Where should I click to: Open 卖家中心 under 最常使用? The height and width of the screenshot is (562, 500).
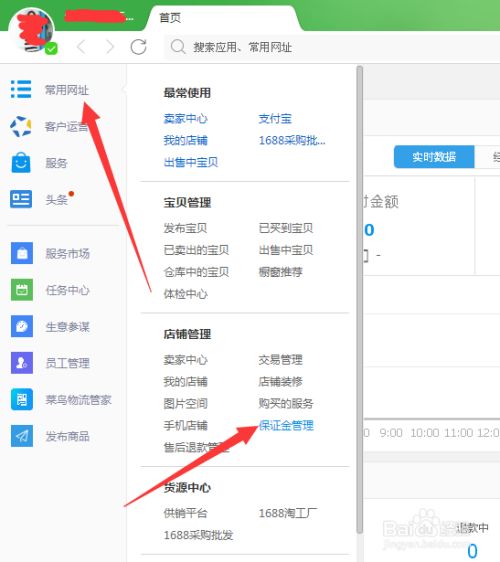pos(186,119)
